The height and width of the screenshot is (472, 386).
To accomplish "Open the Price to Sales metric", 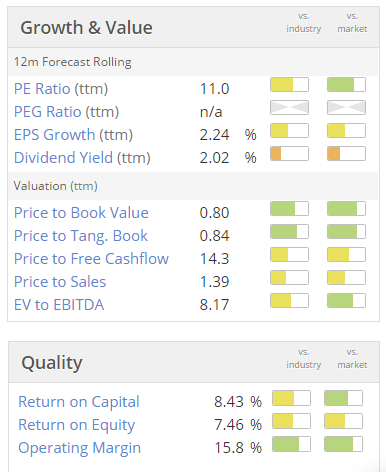I will 60,282.
